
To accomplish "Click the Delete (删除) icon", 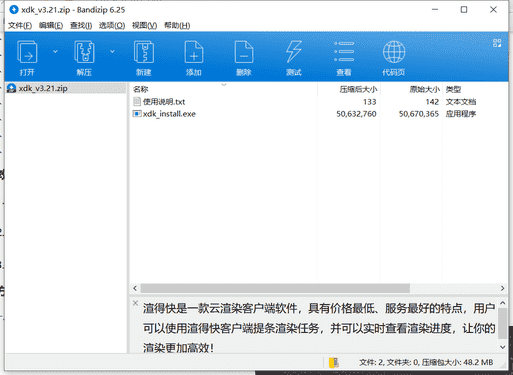I will (244, 52).
